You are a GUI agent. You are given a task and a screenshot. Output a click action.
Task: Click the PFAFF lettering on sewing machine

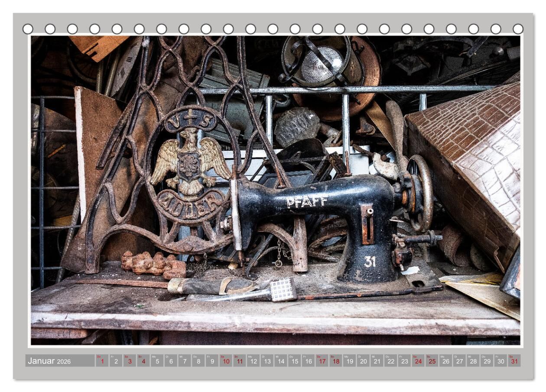(x=307, y=201)
